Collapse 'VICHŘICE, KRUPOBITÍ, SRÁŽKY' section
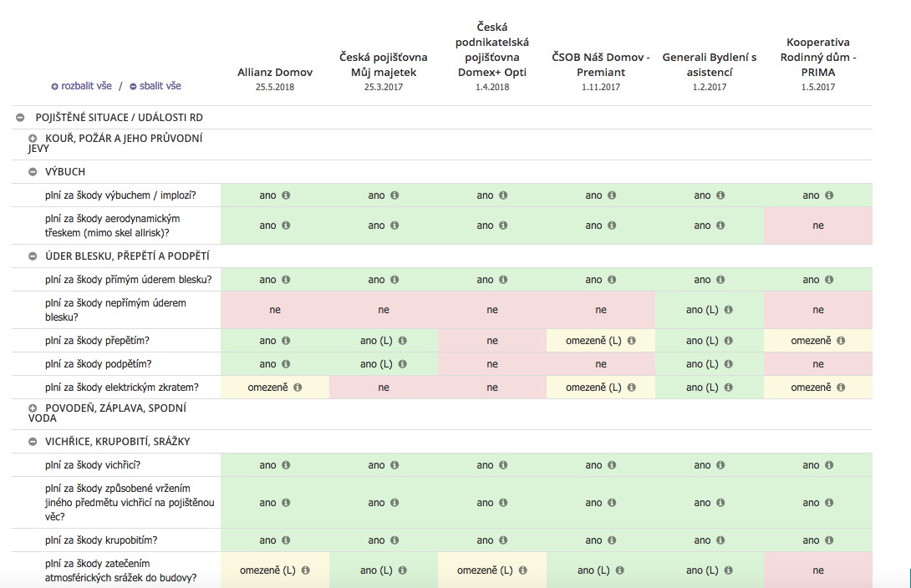Viewport: 911px width, 588px height. point(33,442)
